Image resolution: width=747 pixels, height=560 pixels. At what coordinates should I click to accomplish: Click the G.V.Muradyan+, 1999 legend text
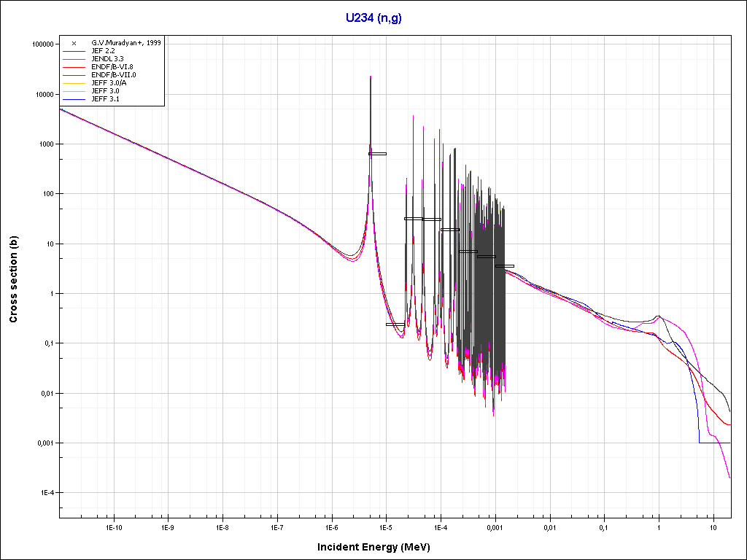coord(126,43)
